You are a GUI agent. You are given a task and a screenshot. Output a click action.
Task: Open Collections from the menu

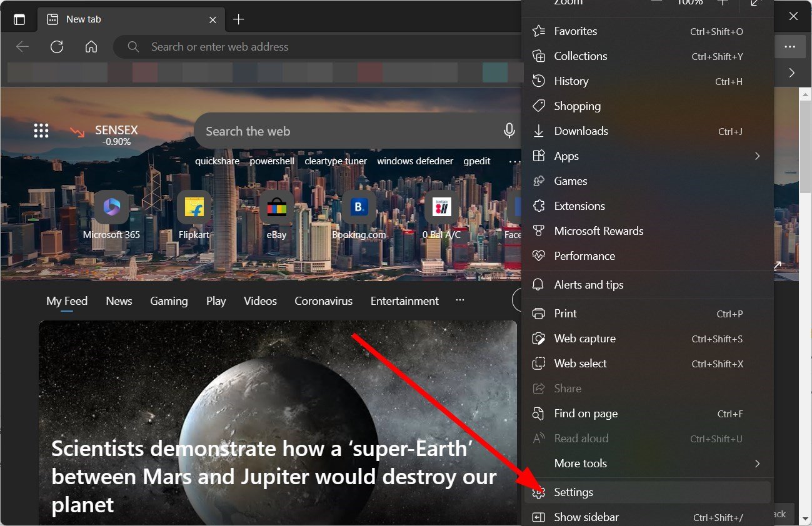tap(648, 56)
